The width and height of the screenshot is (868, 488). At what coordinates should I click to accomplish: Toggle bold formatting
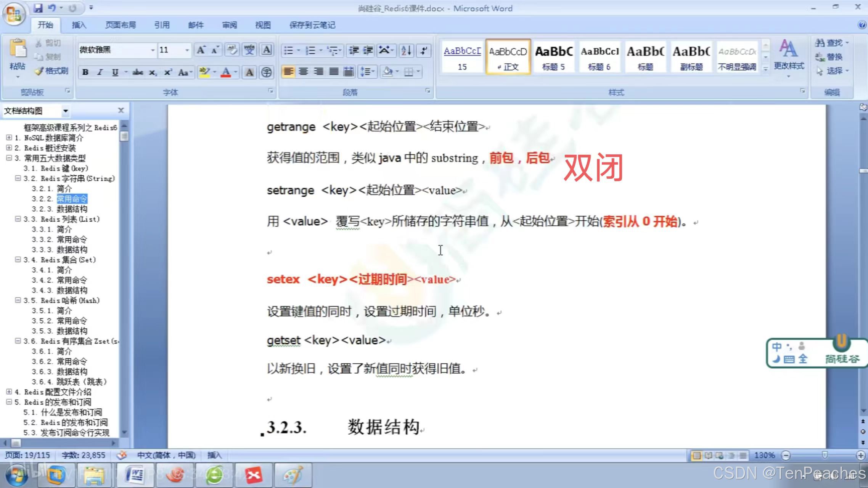pos(85,72)
